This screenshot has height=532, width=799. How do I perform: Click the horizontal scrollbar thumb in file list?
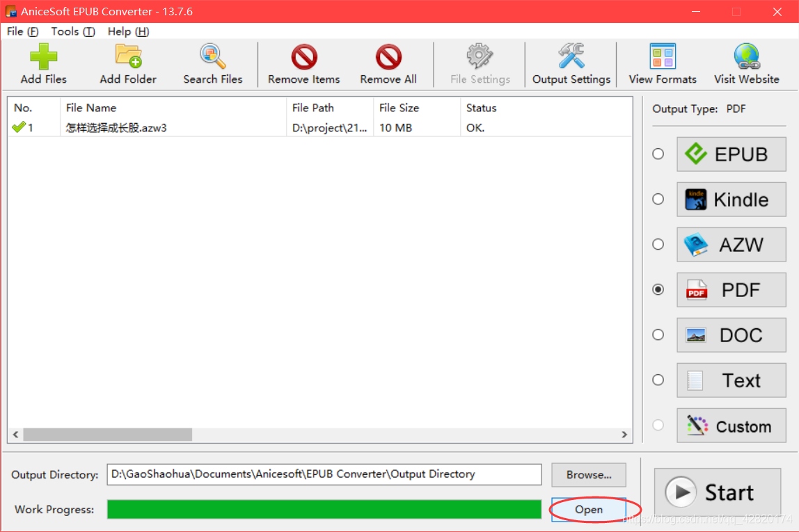point(107,434)
